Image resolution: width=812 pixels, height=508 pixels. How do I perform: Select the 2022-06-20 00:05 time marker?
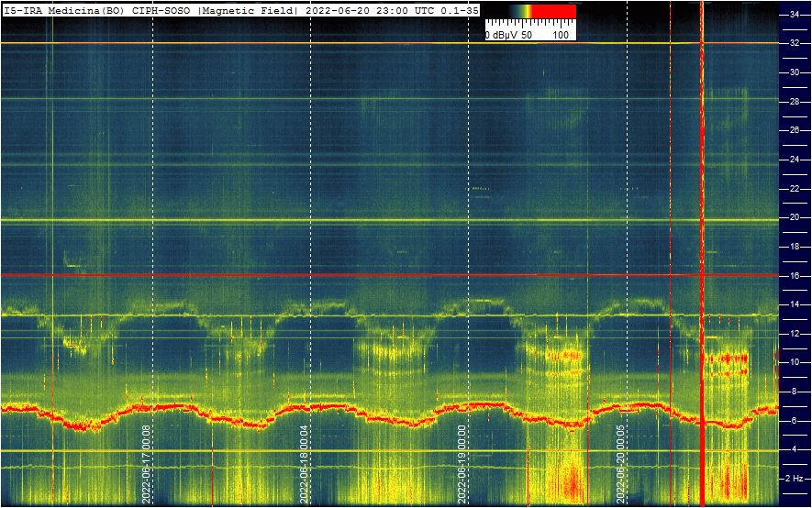(x=621, y=463)
